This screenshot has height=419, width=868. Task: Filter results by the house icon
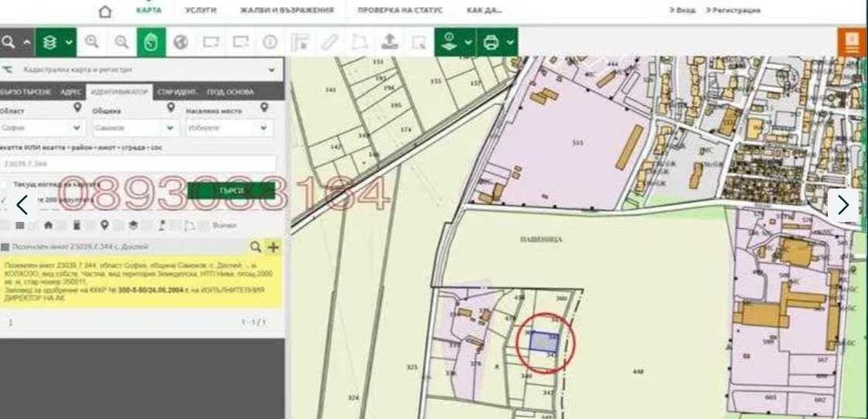coord(48,226)
